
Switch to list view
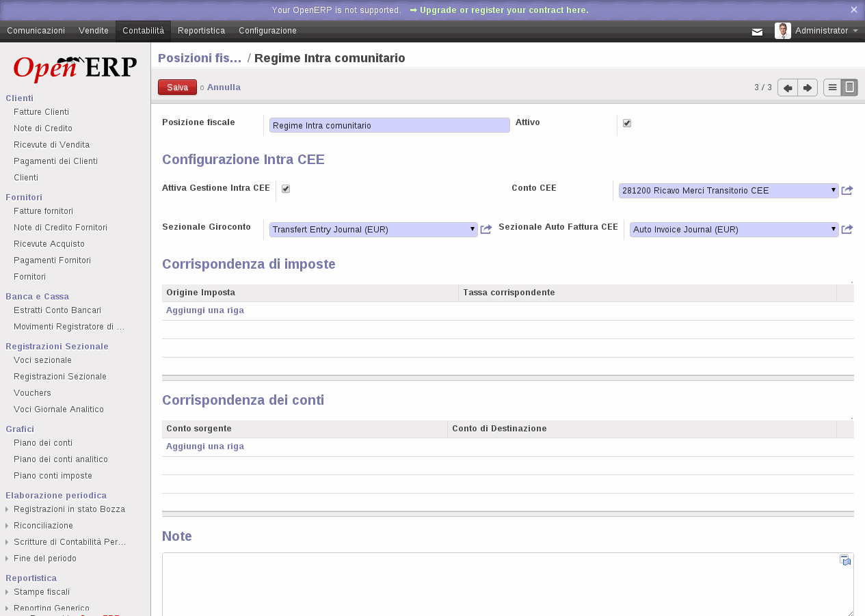point(832,88)
